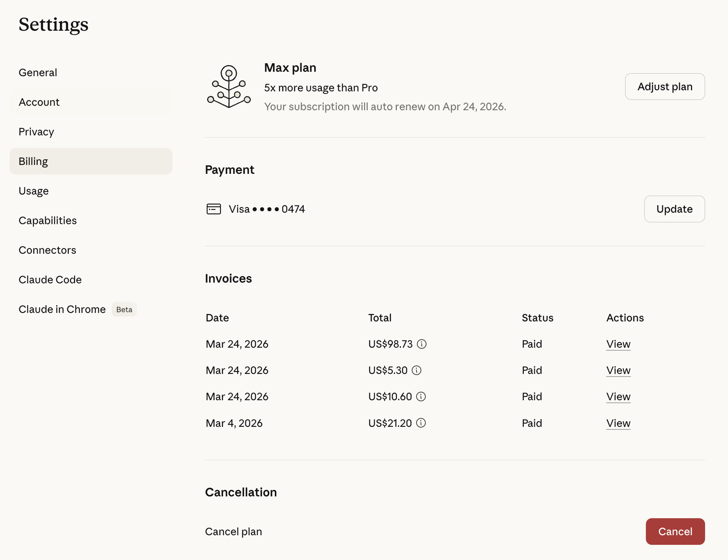Open the Privacy settings section
This screenshot has height=560, width=728.
(x=36, y=132)
